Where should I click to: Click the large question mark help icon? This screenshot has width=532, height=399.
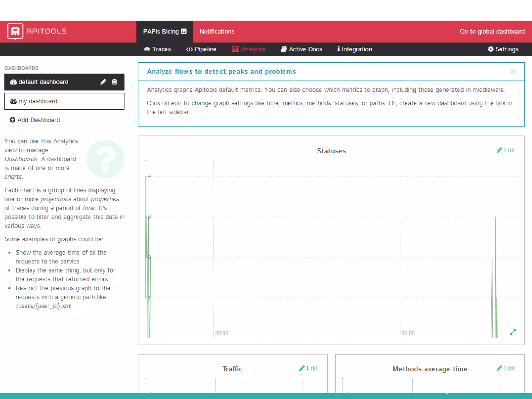click(x=105, y=159)
